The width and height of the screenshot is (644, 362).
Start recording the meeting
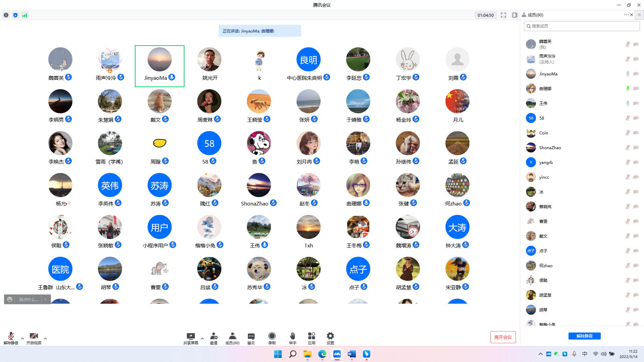[x=272, y=336]
